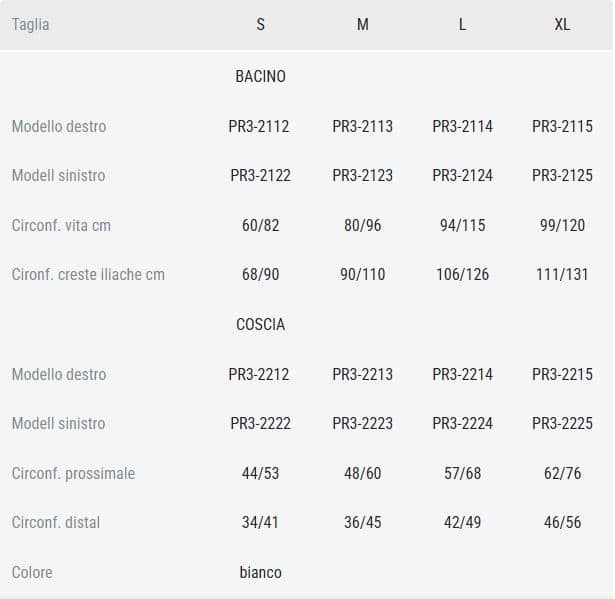Select model code PR3-2112
The width and height of the screenshot is (615, 599).
point(259,126)
